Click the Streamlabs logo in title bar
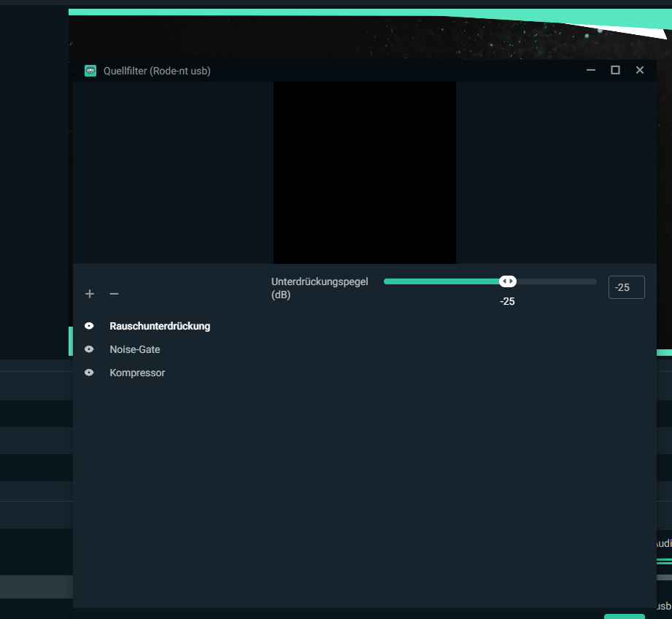Viewport: 672px width, 619px height. point(90,71)
